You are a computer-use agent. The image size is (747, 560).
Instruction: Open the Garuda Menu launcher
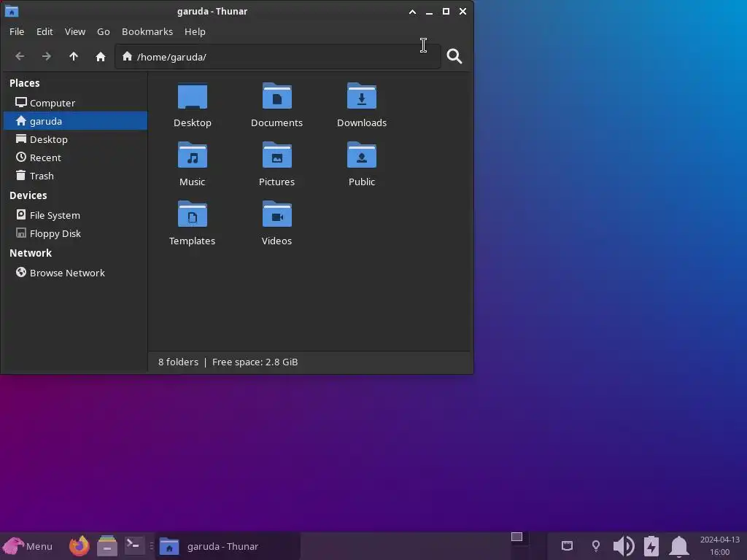point(28,546)
